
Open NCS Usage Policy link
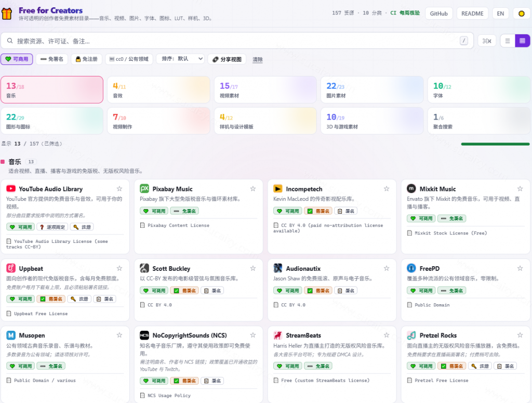coord(169,396)
